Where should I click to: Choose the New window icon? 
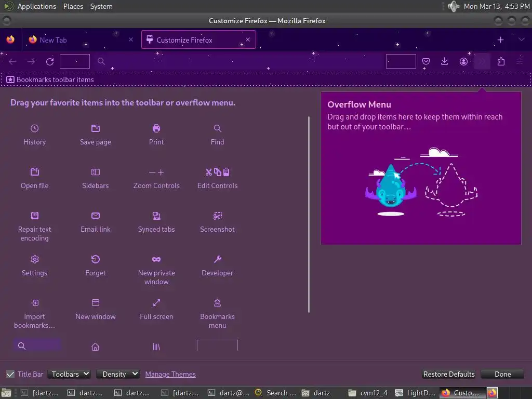(96, 303)
